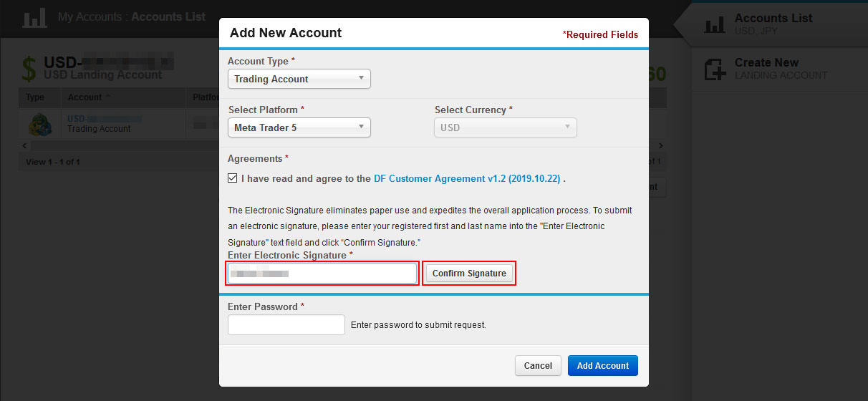Expand the Select Platform dropdown
Viewport: 868px width, 401px height.
(x=299, y=127)
